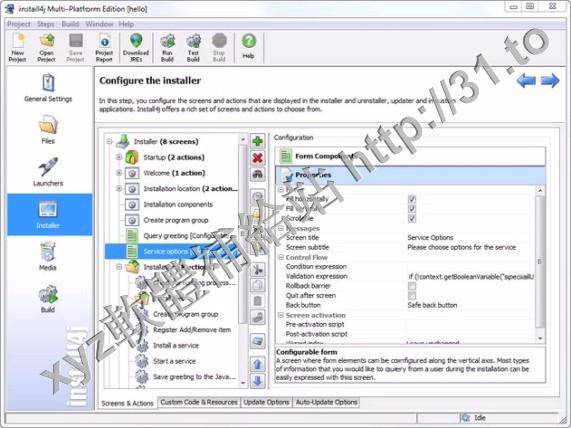Expand the Welcome (1 action) node
Image resolution: width=571 pixels, height=428 pixels.
[119, 173]
